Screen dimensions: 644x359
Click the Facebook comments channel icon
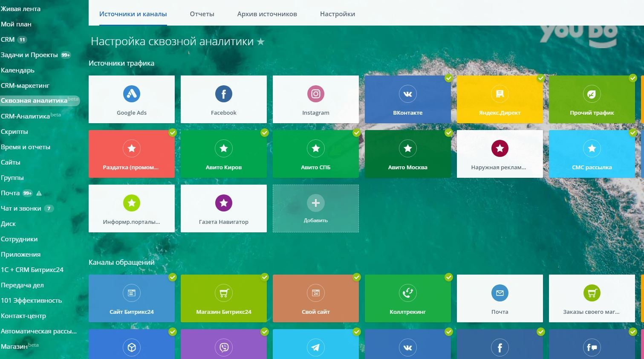coord(592,347)
